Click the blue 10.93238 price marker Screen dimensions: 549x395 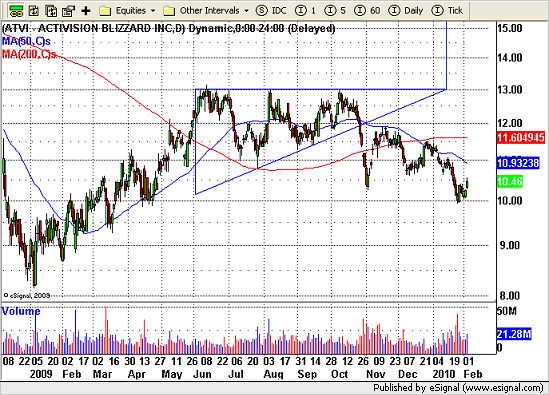[x=518, y=163]
